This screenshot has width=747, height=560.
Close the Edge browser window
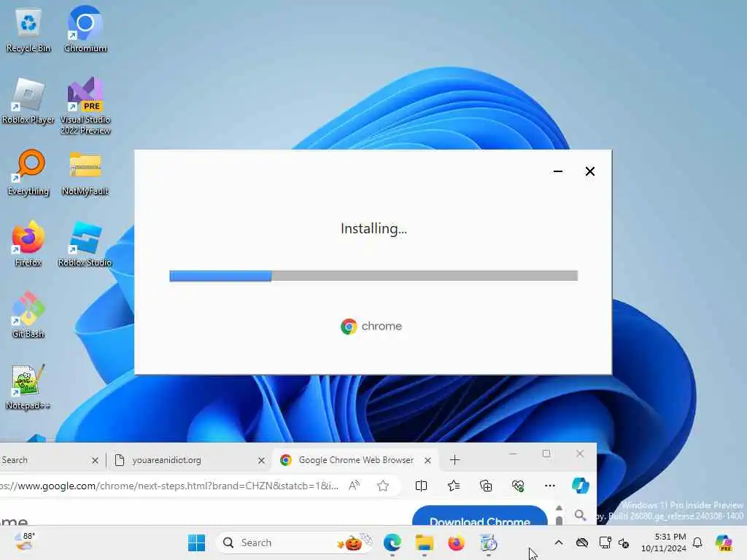(580, 454)
